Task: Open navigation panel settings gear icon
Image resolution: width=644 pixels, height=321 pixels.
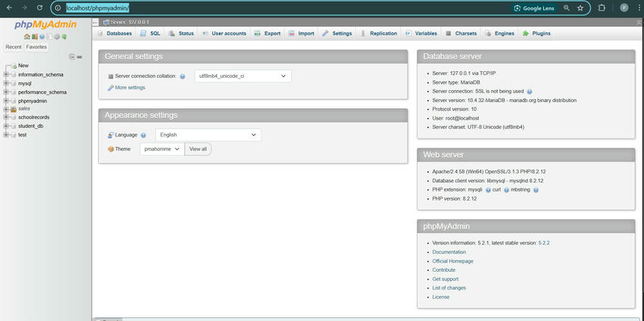Action: click(57, 36)
